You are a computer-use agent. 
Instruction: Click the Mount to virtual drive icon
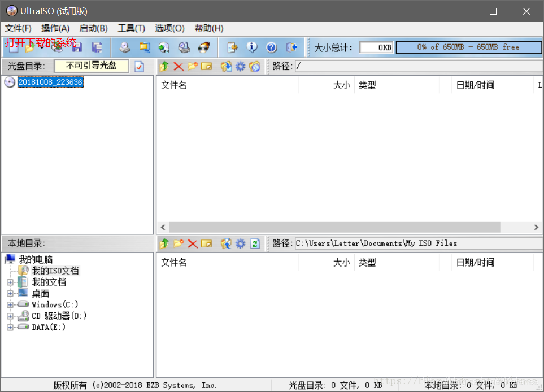click(x=184, y=47)
